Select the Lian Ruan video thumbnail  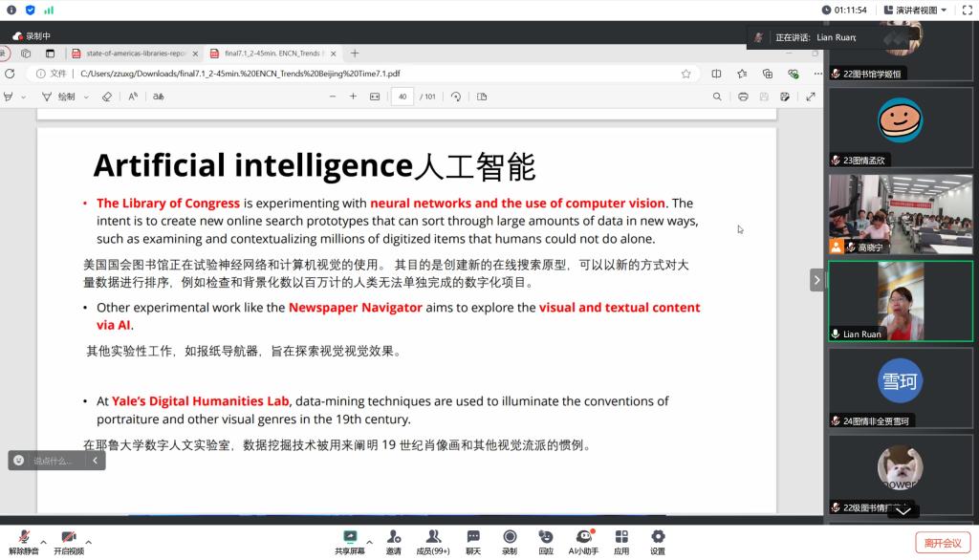click(901, 301)
